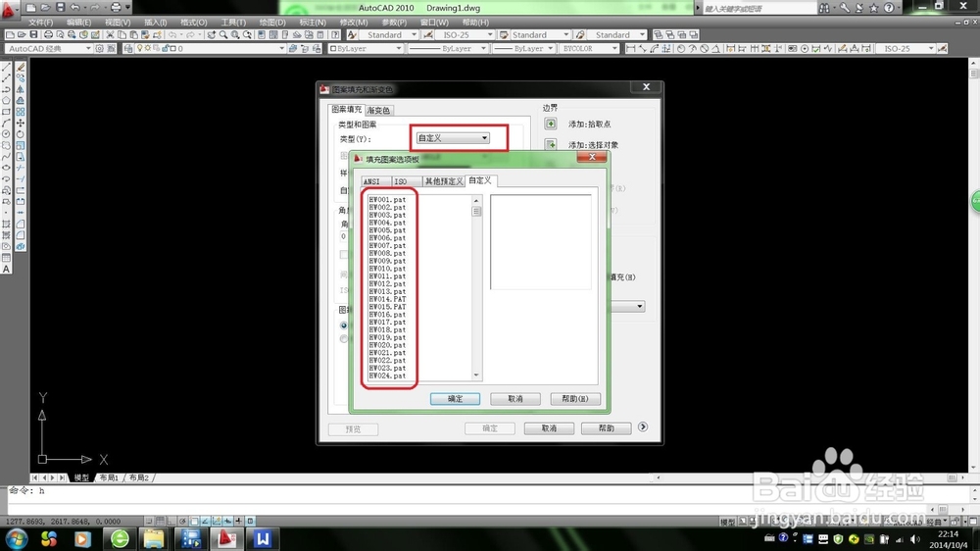Switch to the 模型 model tab
The image size is (980, 551).
click(81, 477)
